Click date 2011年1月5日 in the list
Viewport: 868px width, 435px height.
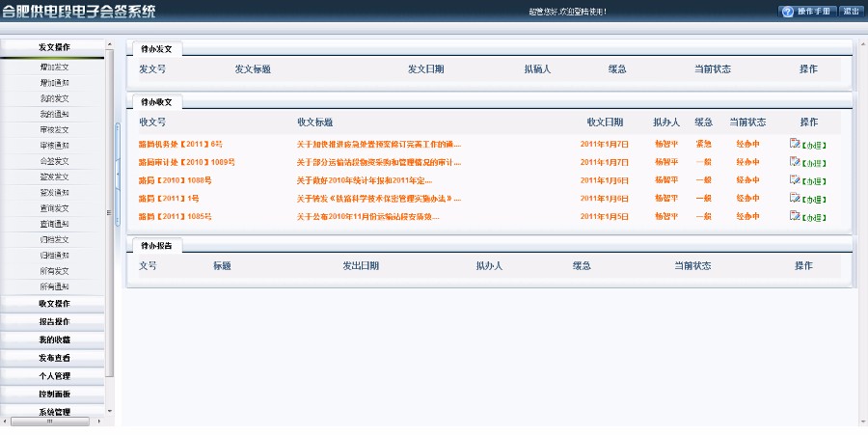[605, 216]
